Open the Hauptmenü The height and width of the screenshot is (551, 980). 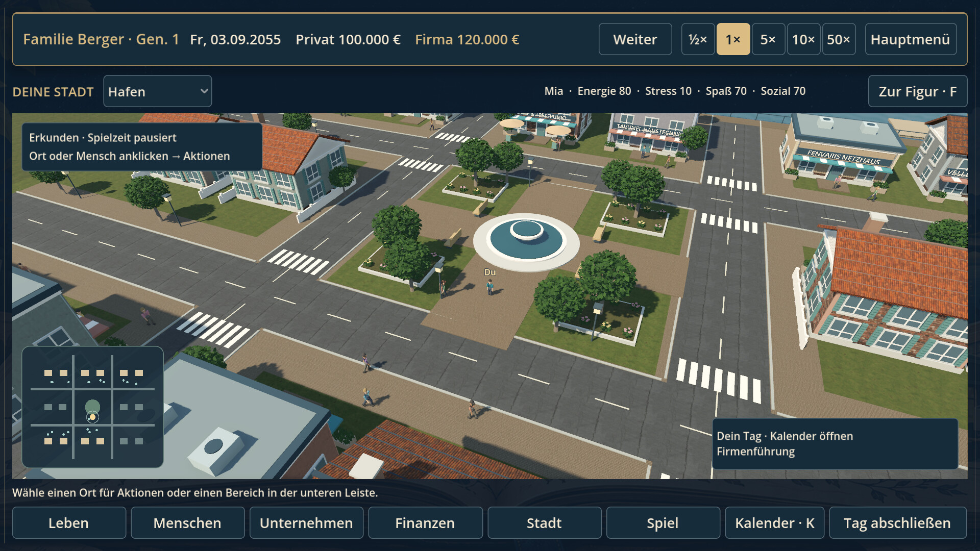911,39
